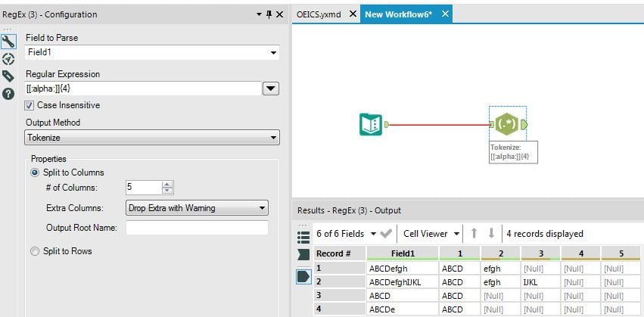The height and width of the screenshot is (317, 644).
Task: Select the ABCDefghIJKL cell
Action: 403,282
